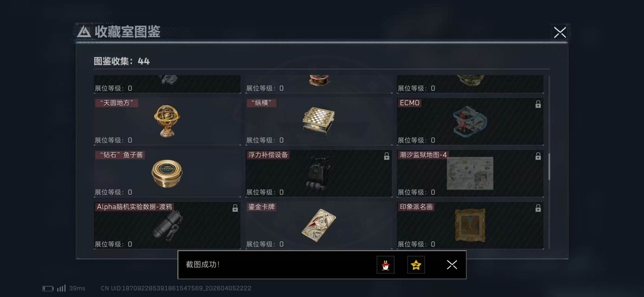Select the 天圆地方 armillary sphere item
The width and height of the screenshot is (644, 297).
coord(167,121)
